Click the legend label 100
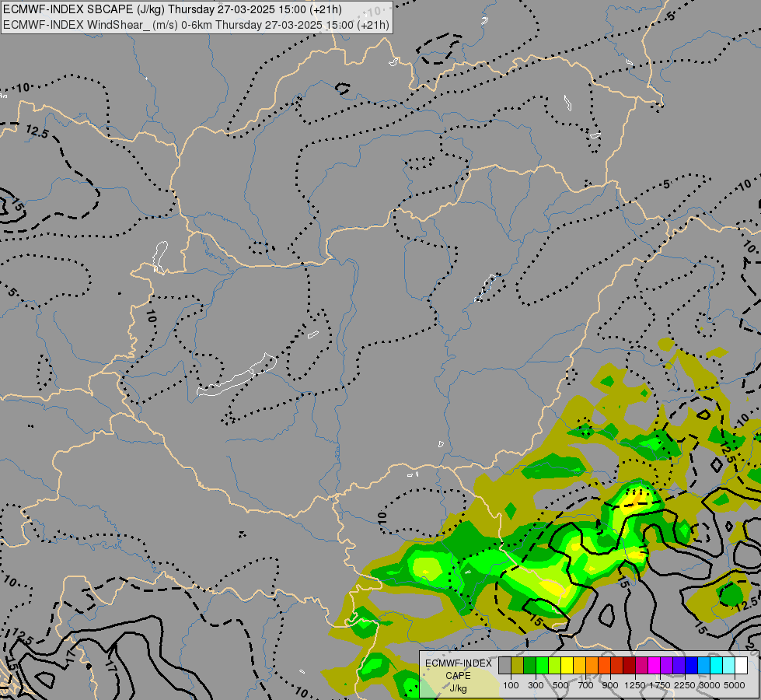761x700 pixels. (511, 685)
